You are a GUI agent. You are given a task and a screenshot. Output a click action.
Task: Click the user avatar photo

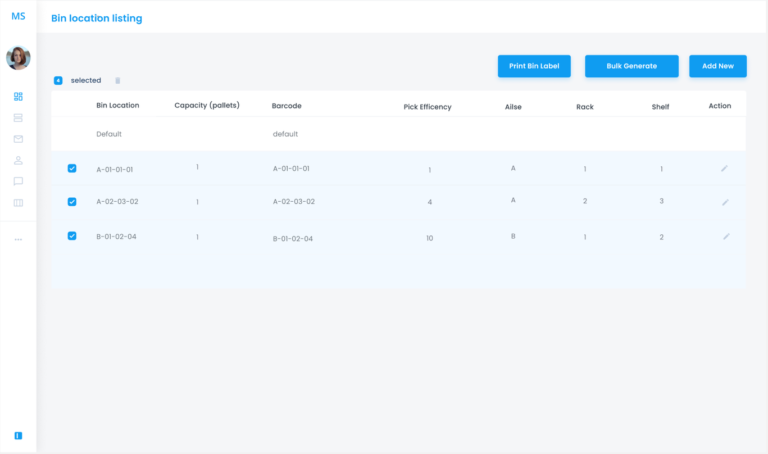pos(18,58)
